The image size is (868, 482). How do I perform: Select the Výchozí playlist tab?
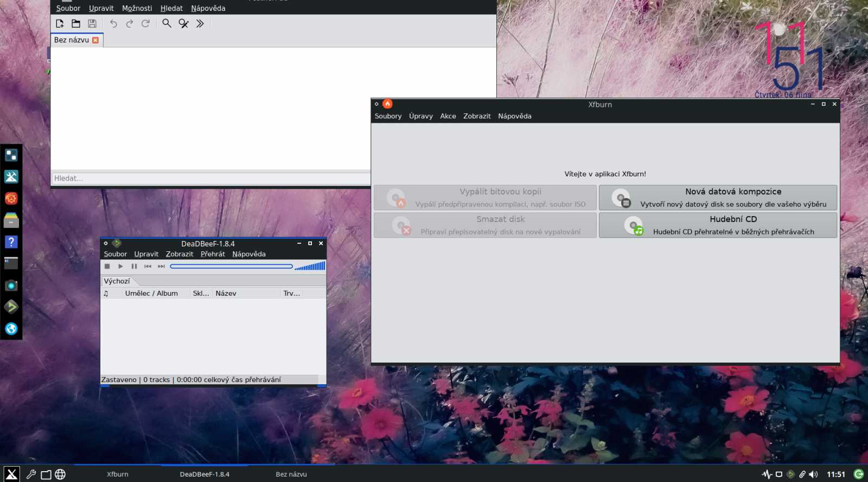click(x=117, y=281)
